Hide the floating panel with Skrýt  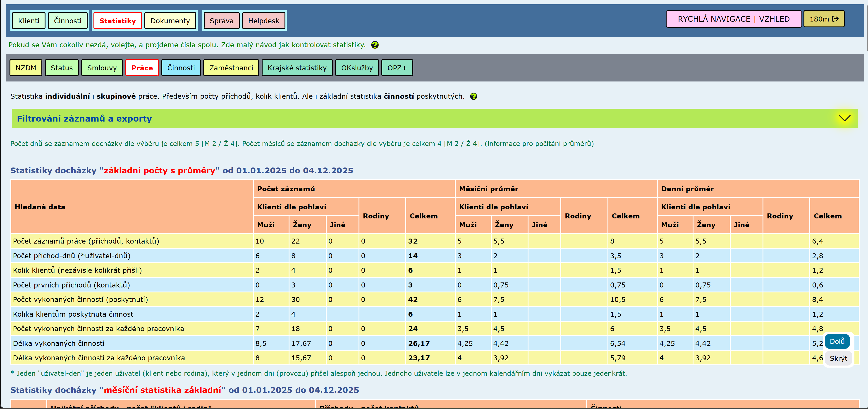[838, 359]
